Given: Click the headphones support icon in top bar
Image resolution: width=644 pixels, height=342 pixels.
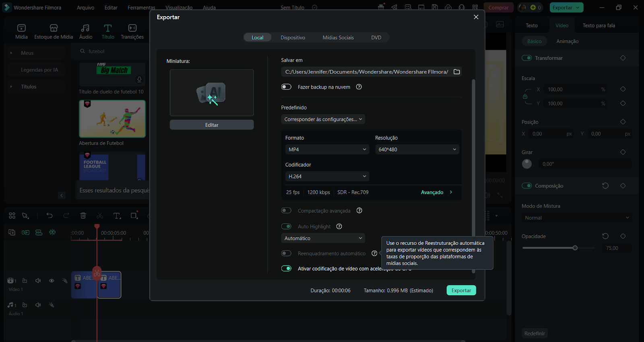Looking at the screenshot, I should [462, 7].
